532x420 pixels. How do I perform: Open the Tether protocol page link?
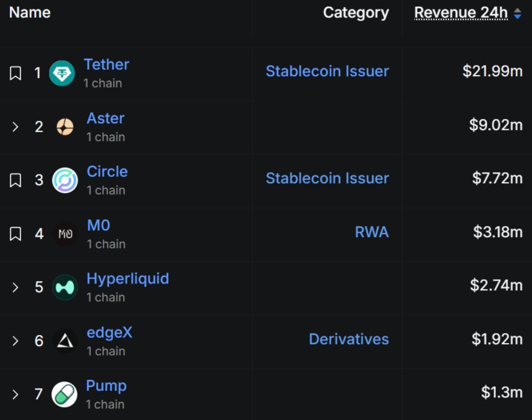107,64
